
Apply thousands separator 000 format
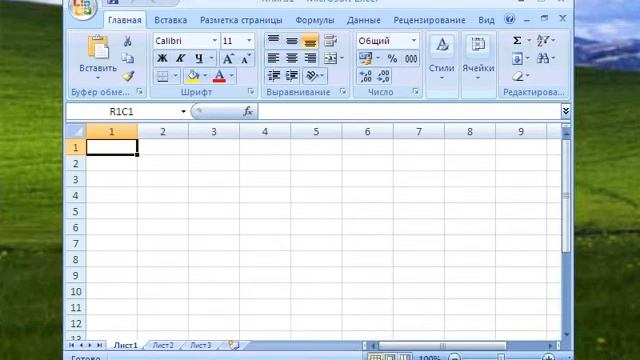pos(411,58)
